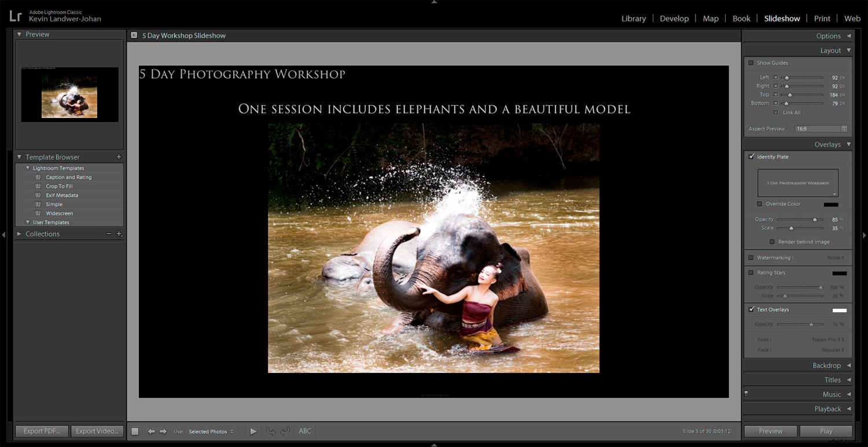Viewport: 868px width, 447px height.
Task: Click the Export Video button
Action: 97,431
